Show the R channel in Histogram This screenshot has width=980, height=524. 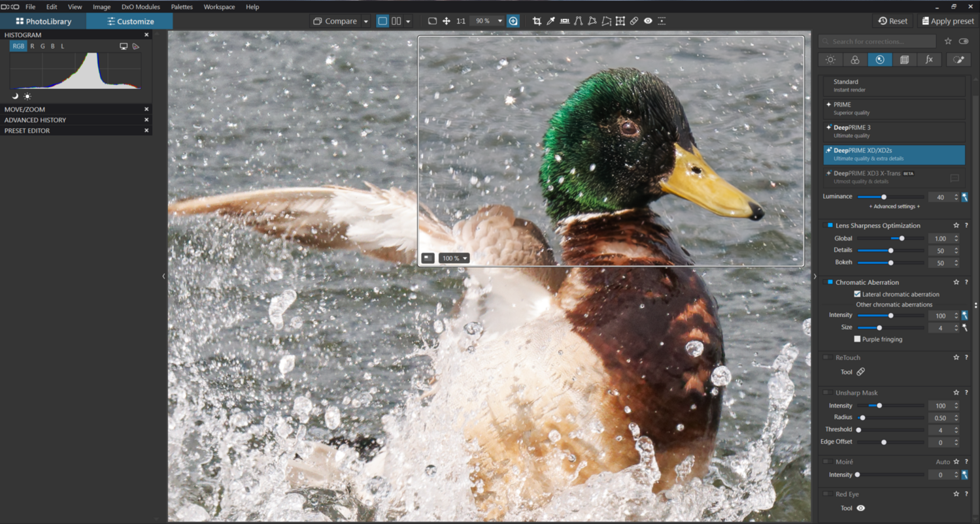32,46
